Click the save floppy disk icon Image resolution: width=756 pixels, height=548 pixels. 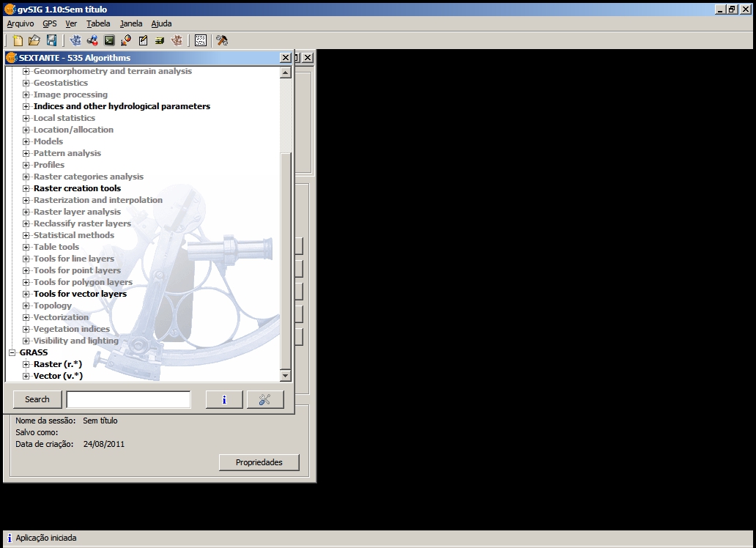point(51,40)
